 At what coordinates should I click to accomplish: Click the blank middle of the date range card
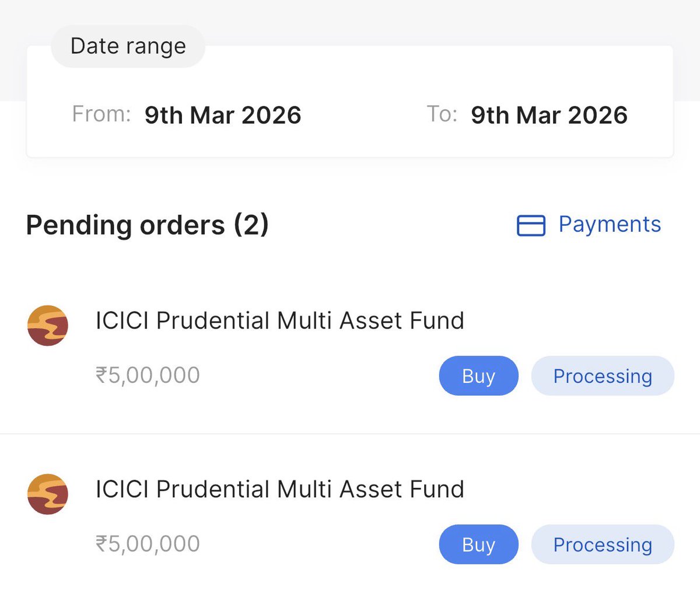(x=363, y=114)
